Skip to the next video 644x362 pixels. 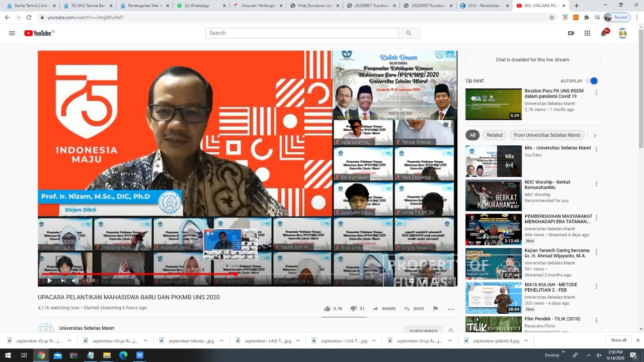[x=63, y=281]
